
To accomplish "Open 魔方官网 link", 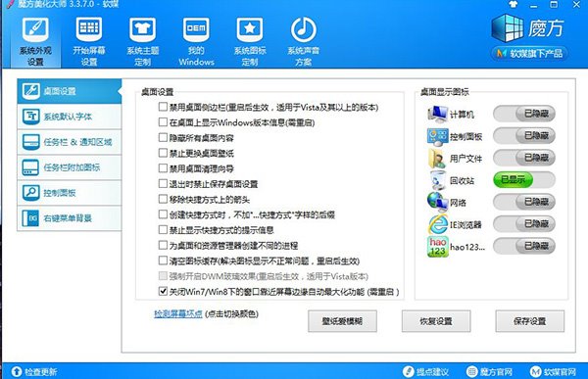I will pyautogui.click(x=489, y=371).
